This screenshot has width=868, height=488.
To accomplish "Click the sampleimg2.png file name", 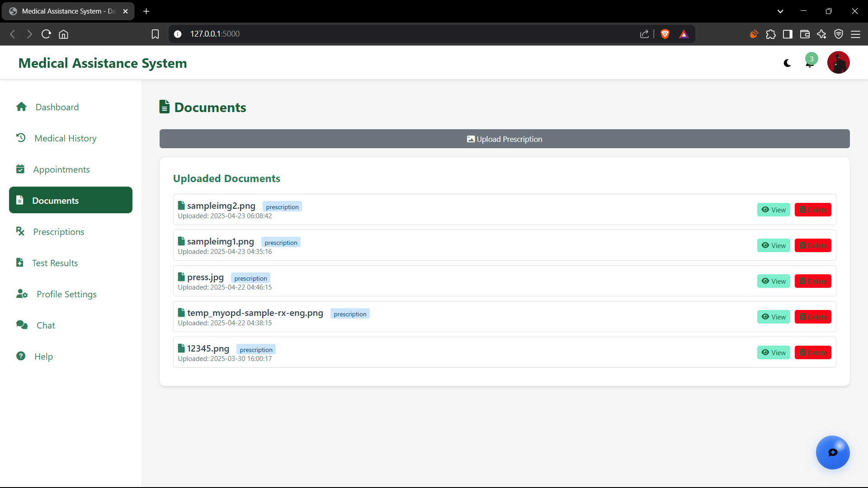I will pyautogui.click(x=221, y=206).
